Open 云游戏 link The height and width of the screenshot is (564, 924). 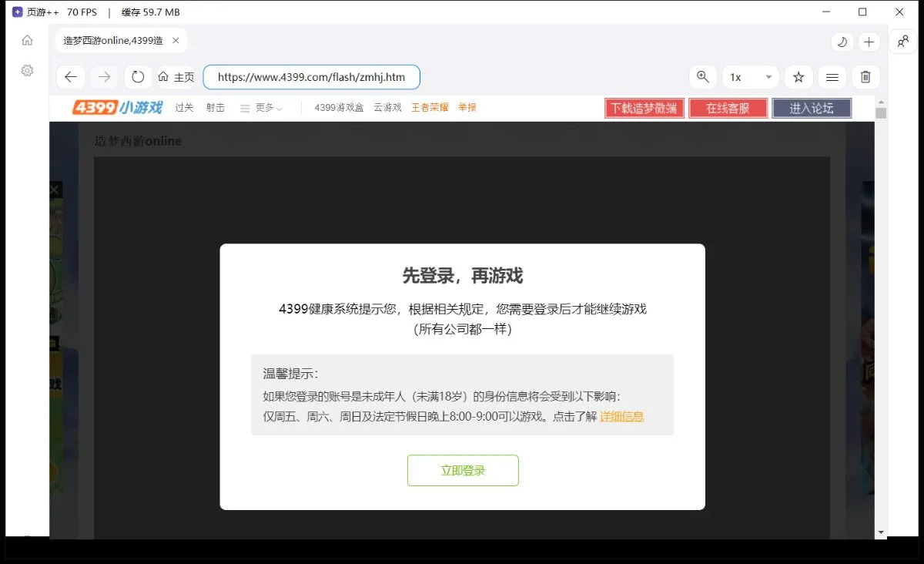point(387,108)
